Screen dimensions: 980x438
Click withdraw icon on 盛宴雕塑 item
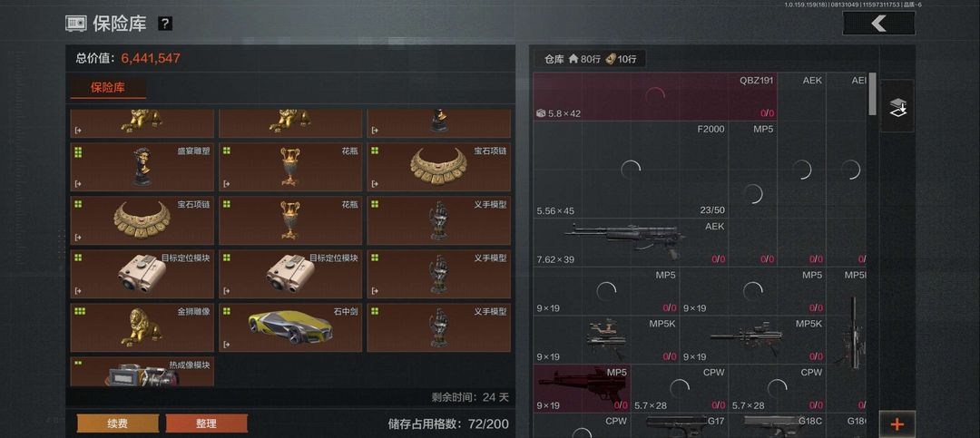[78, 184]
